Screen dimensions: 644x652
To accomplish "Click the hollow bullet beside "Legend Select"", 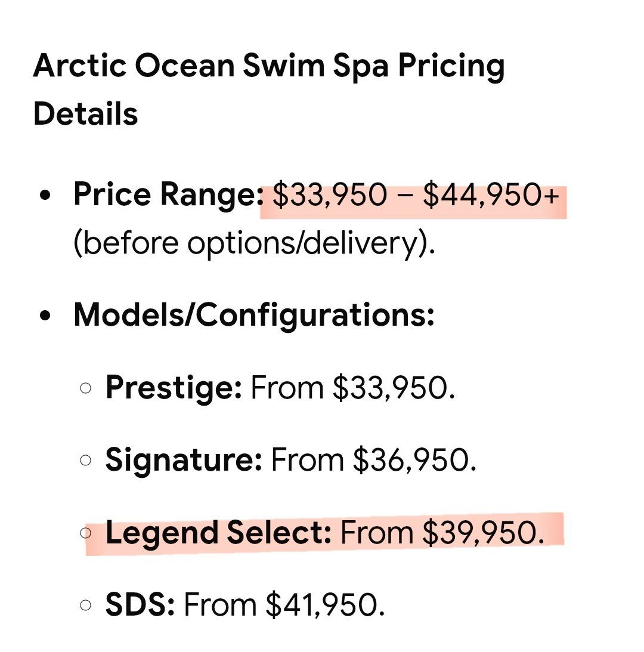I will point(87,533).
